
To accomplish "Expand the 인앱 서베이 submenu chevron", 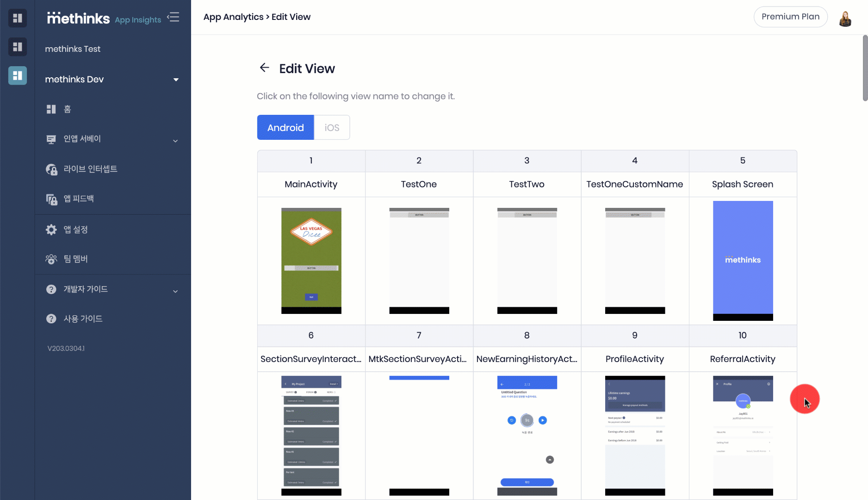I will click(x=175, y=141).
